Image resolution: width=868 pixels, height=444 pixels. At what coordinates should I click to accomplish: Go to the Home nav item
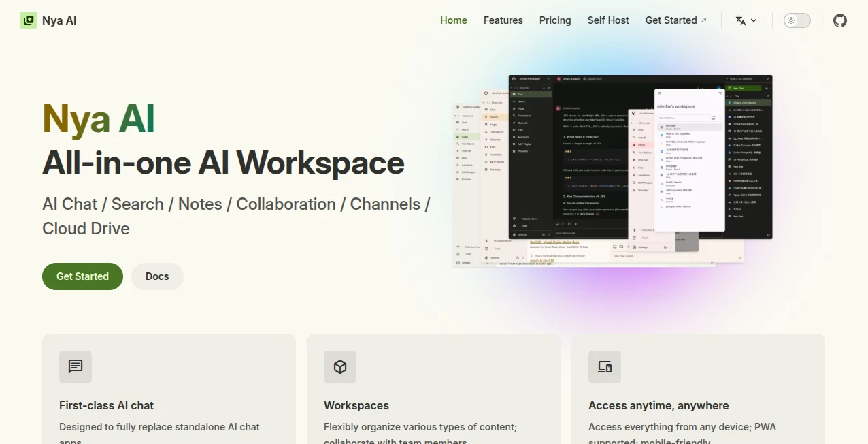[x=454, y=20]
